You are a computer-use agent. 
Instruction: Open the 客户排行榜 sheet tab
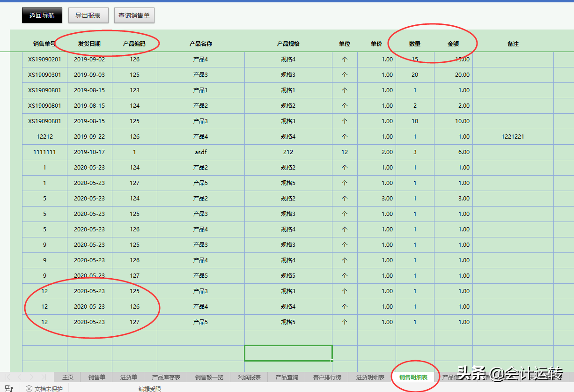(x=327, y=377)
